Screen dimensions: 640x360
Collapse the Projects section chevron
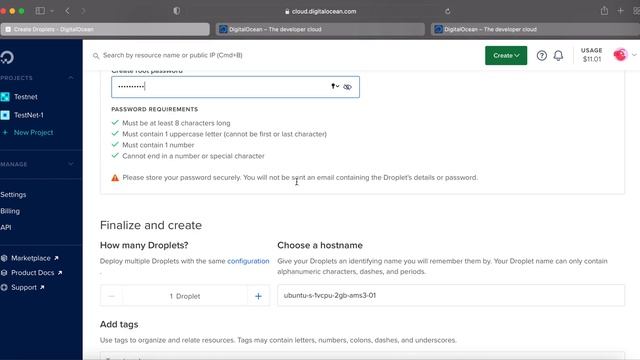pyautogui.click(x=71, y=78)
